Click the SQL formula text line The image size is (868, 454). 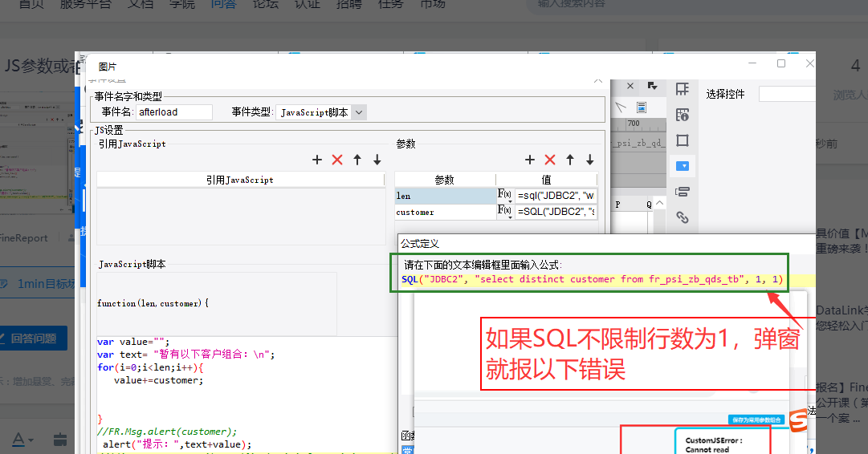click(x=593, y=279)
